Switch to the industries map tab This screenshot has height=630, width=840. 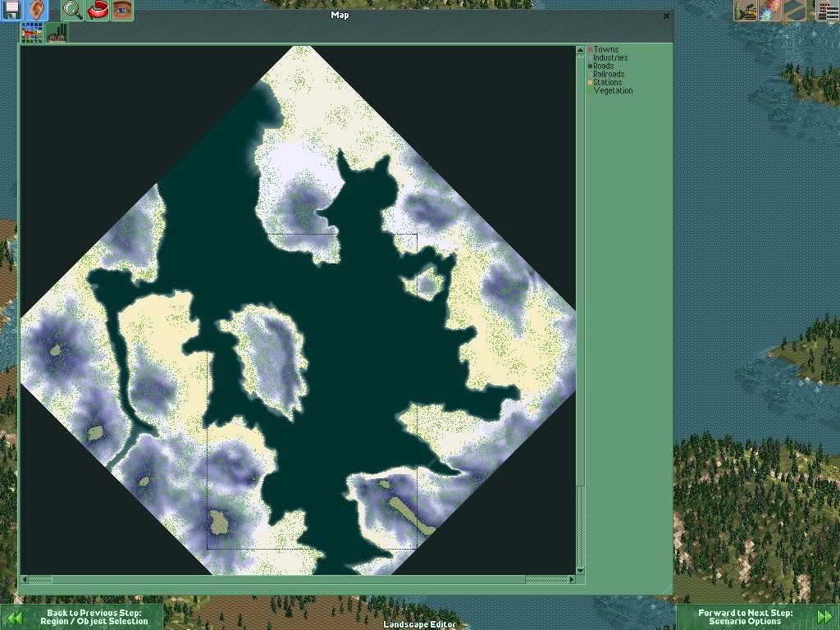point(57,34)
